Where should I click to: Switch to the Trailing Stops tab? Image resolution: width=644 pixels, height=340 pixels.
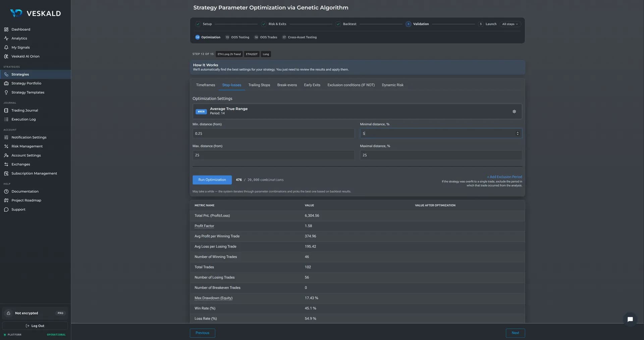click(x=259, y=85)
